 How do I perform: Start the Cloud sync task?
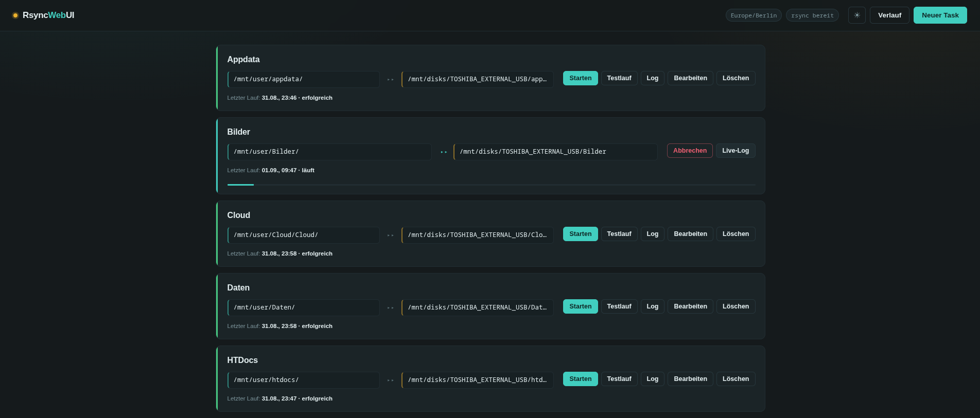(580, 234)
